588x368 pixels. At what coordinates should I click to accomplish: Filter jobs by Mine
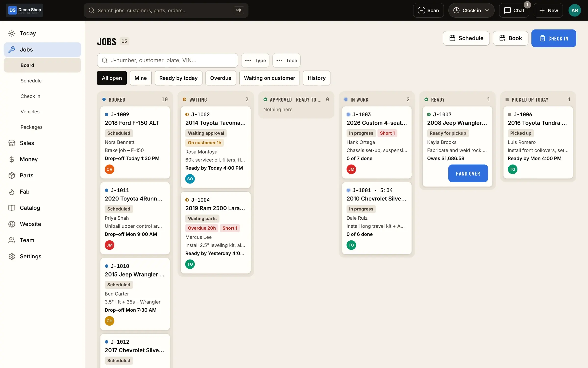(x=141, y=78)
